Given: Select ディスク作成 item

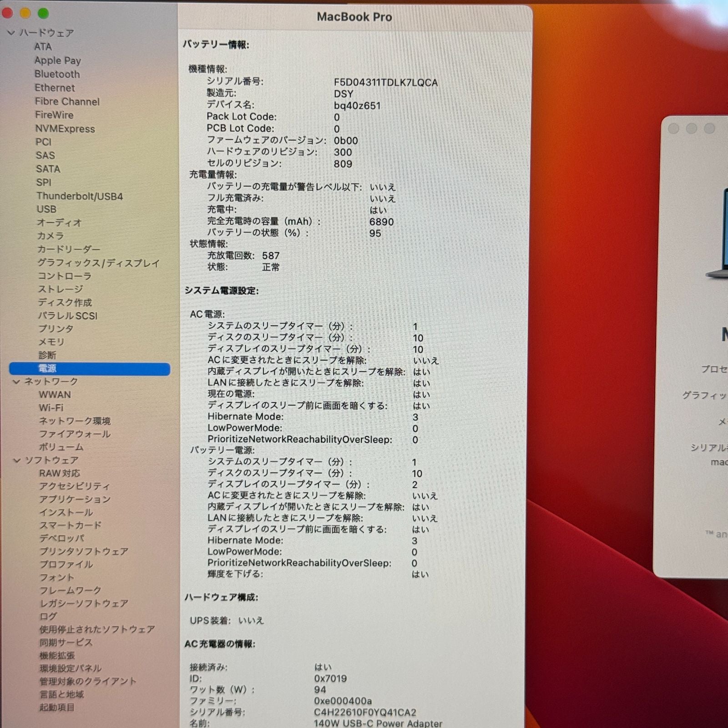Looking at the screenshot, I should coord(65,302).
